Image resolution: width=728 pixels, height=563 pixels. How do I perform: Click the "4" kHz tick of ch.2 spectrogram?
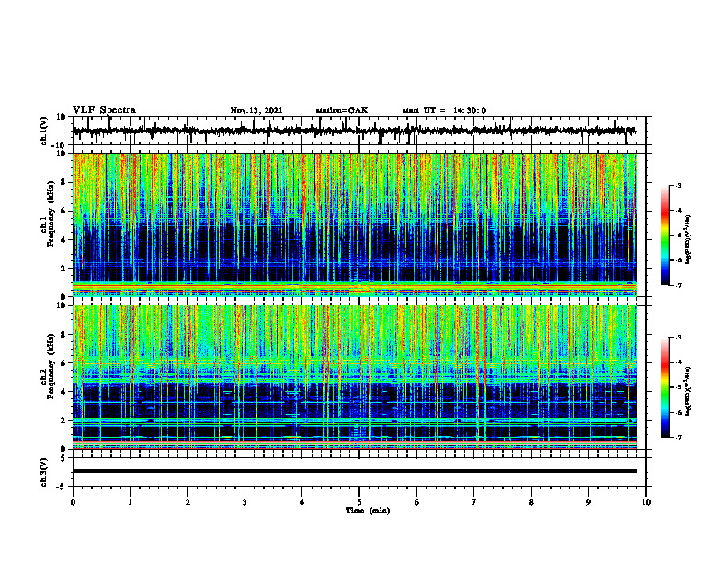pyautogui.click(x=64, y=392)
